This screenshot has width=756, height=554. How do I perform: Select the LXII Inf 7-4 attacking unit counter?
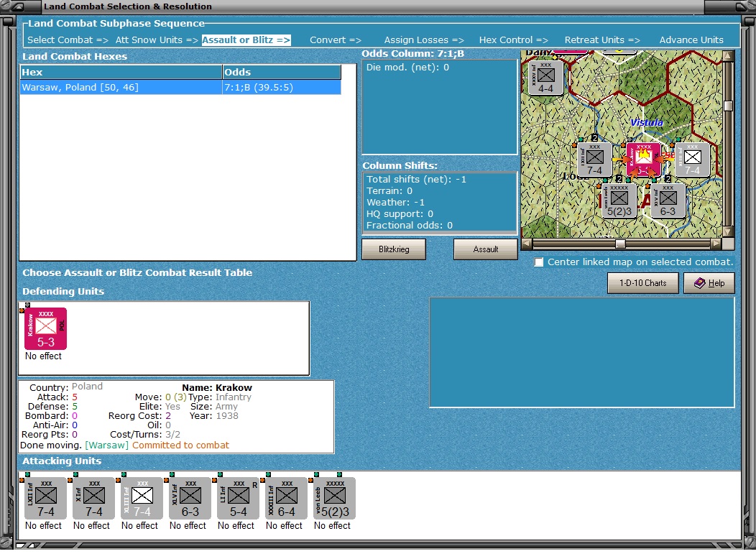point(44,498)
